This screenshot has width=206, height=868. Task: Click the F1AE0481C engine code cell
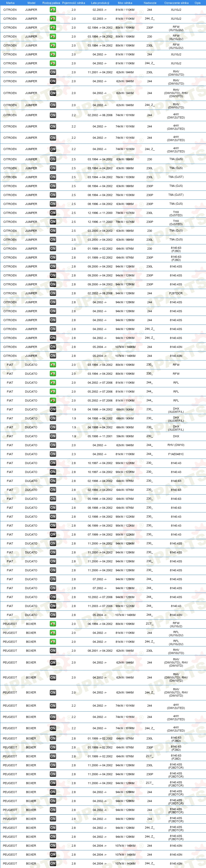pos(176,454)
